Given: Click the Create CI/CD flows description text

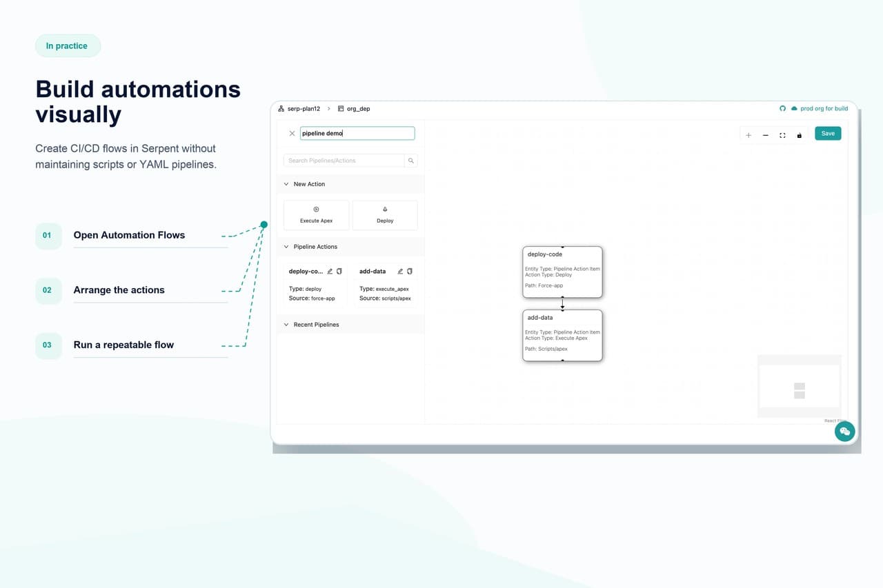Looking at the screenshot, I should [126, 156].
